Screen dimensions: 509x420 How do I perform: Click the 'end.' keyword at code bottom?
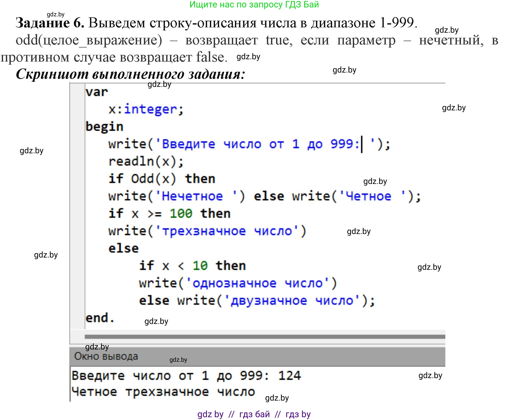coord(100,318)
